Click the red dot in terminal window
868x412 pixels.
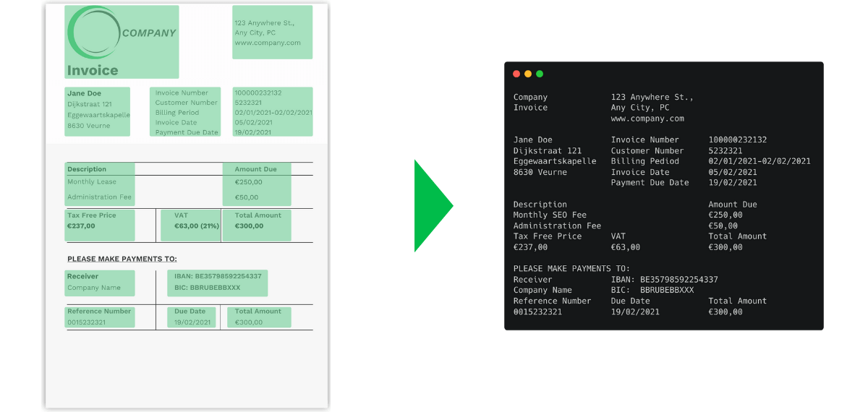516,74
